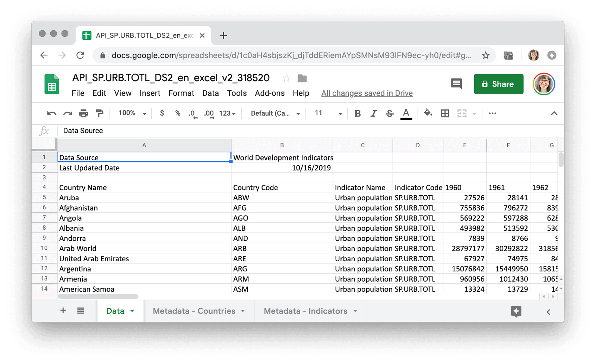The image size is (596, 364).
Task: Open the borders tool
Action: tap(445, 114)
